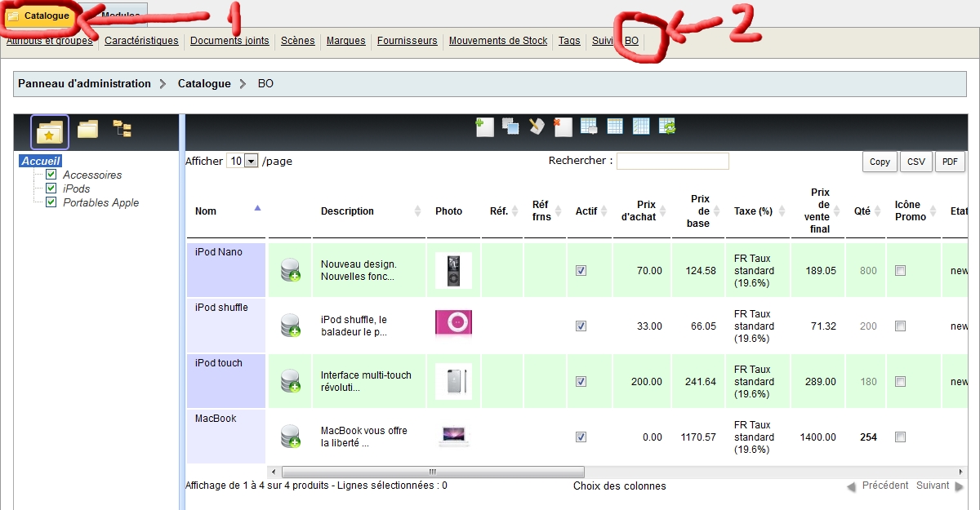Toggle Actif checkbox for iPod shuffle
Viewport: 980px width, 510px height.
(x=581, y=326)
